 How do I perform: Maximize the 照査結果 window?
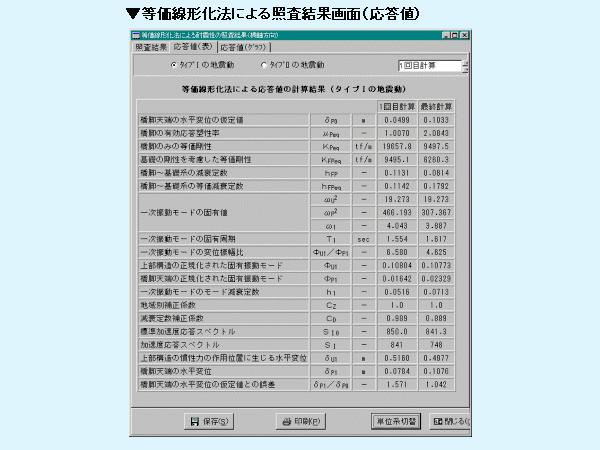click(453, 34)
